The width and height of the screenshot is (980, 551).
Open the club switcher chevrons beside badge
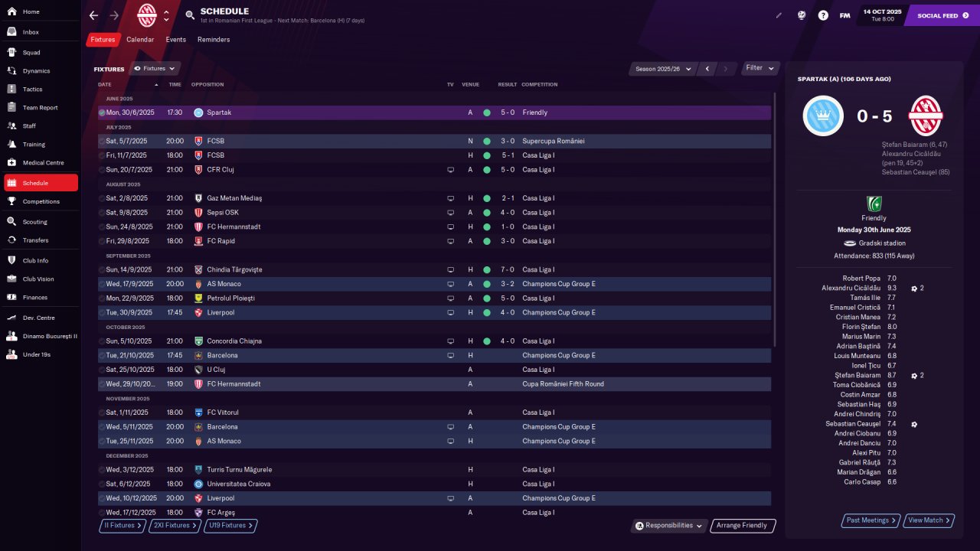166,15
